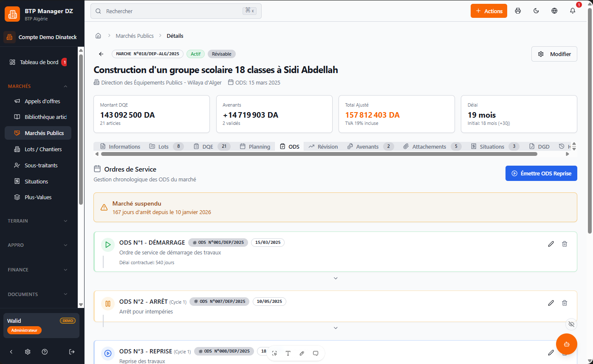Screen dimensions: 593x364
Task: Click the print icon in the top bar
Action: (518, 11)
